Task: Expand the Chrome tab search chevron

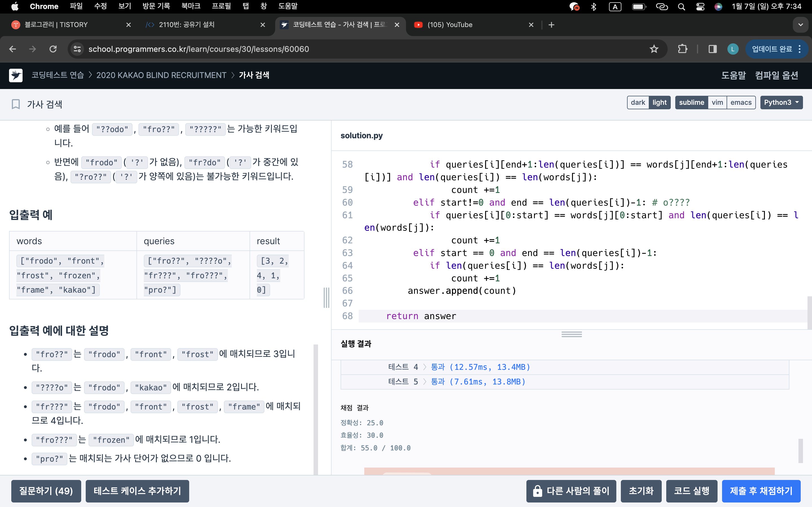Action: tap(800, 25)
